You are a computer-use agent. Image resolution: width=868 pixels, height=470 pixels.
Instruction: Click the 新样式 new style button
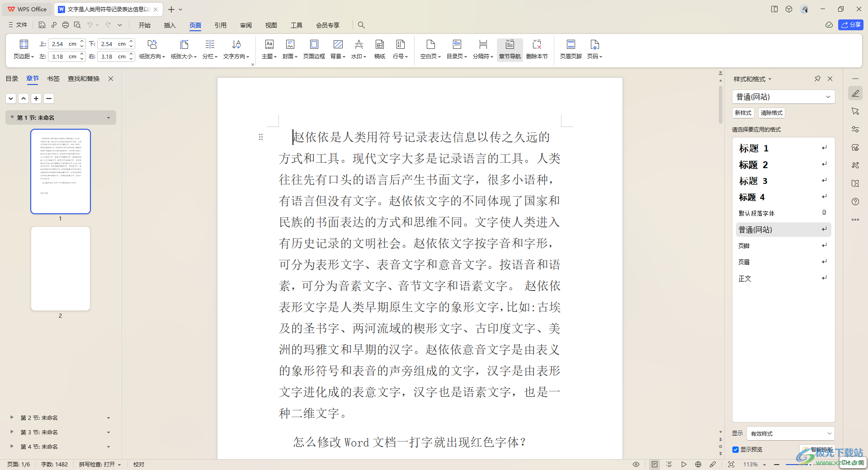[x=743, y=113]
